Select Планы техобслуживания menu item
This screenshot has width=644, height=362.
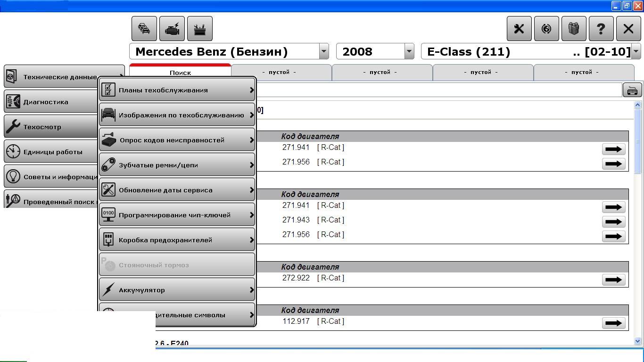[177, 90]
